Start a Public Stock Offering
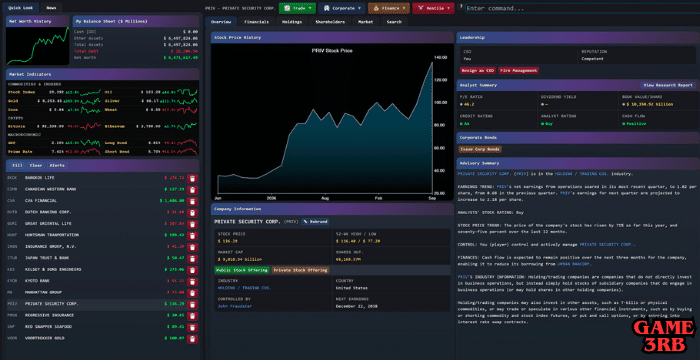The image size is (700, 360). 242,270
